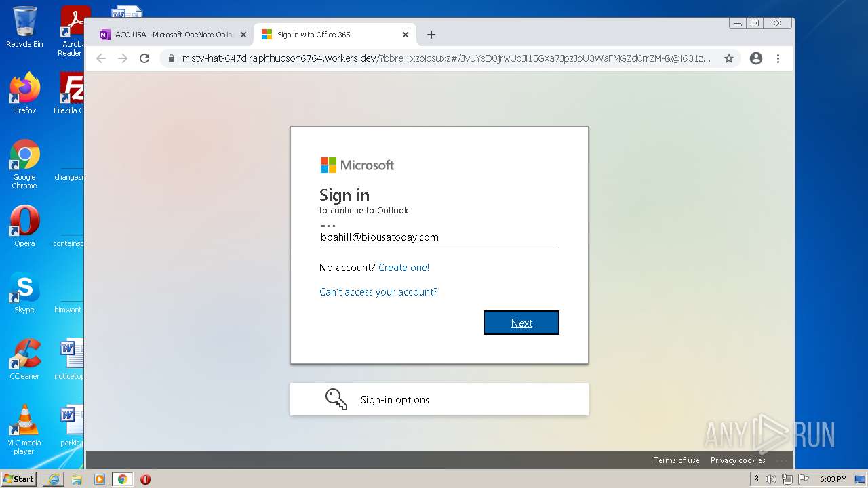
Task: Open the Chrome three-dot menu
Action: point(778,58)
